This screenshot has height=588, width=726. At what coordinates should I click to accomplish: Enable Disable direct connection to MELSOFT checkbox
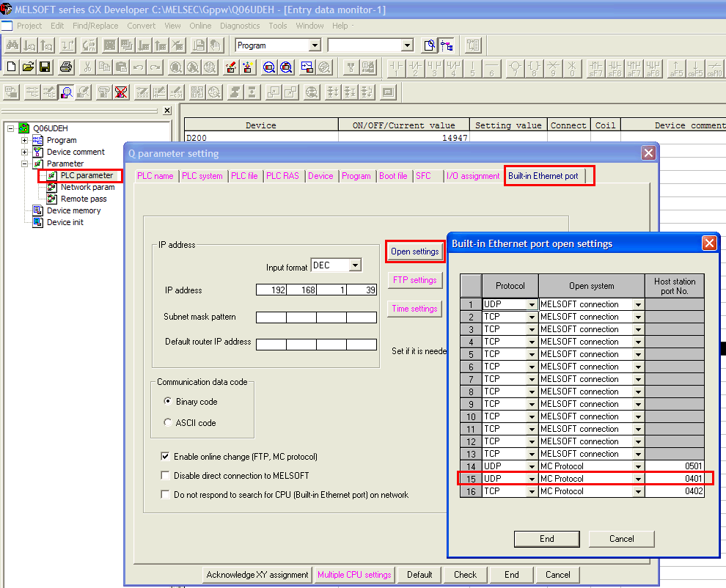tap(165, 476)
